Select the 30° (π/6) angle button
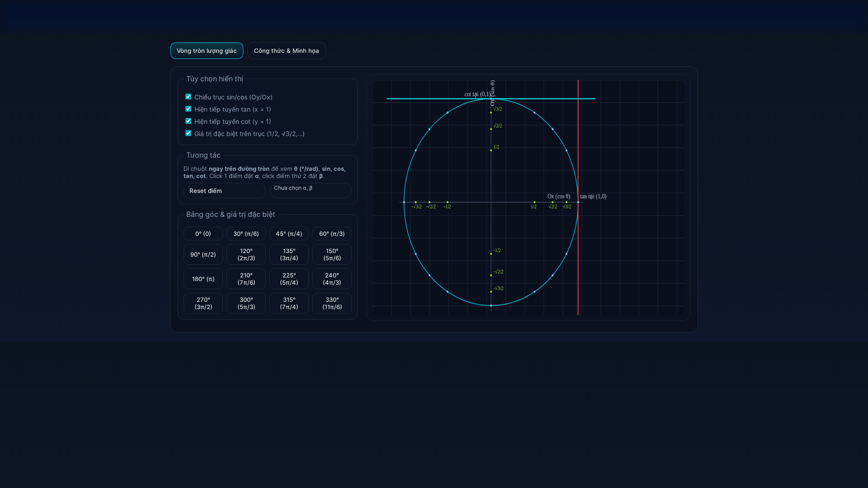Viewport: 868px width, 488px height. pyautogui.click(x=246, y=234)
